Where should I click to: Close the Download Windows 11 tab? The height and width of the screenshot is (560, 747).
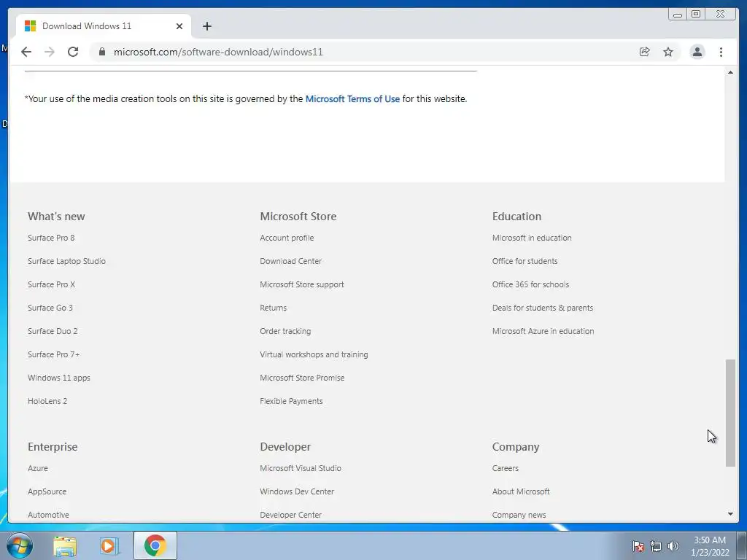[x=179, y=26]
